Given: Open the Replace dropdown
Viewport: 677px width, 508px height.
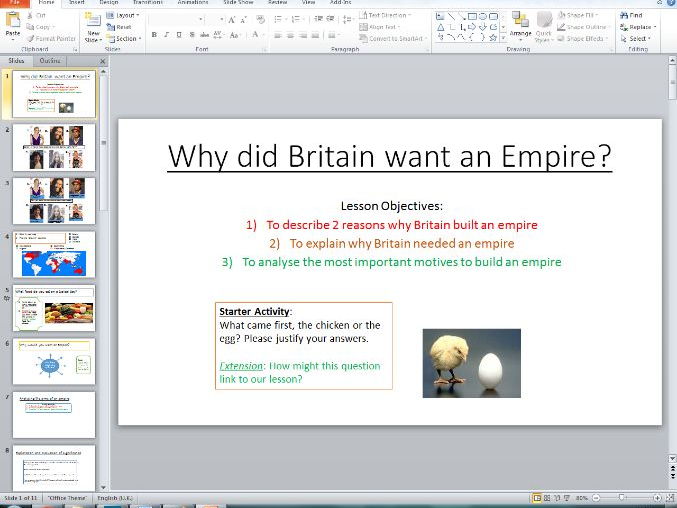Looking at the screenshot, I should [638, 27].
